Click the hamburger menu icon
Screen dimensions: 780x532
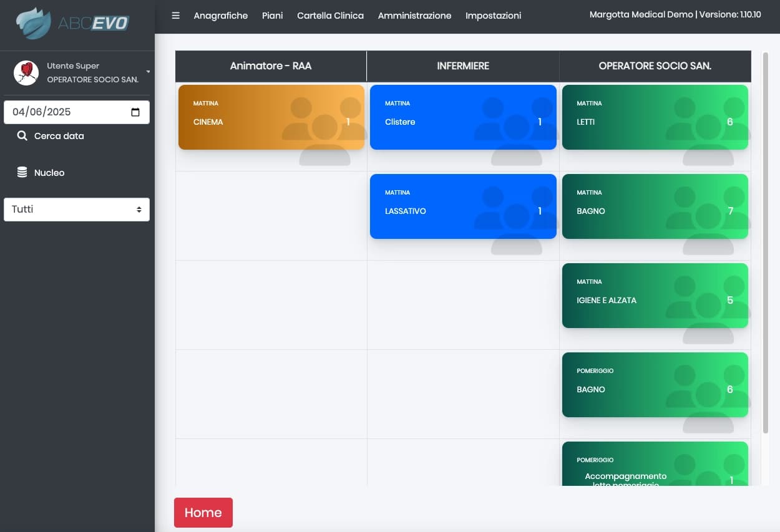coord(175,16)
